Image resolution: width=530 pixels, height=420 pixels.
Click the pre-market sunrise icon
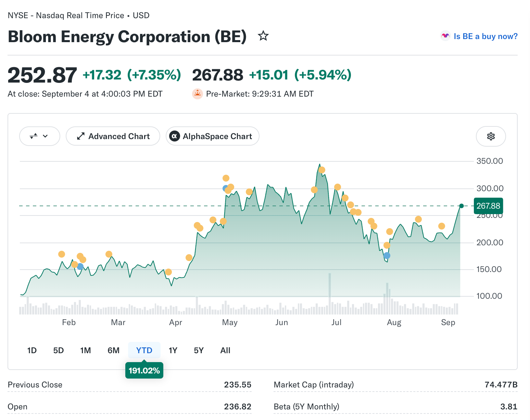(x=198, y=94)
